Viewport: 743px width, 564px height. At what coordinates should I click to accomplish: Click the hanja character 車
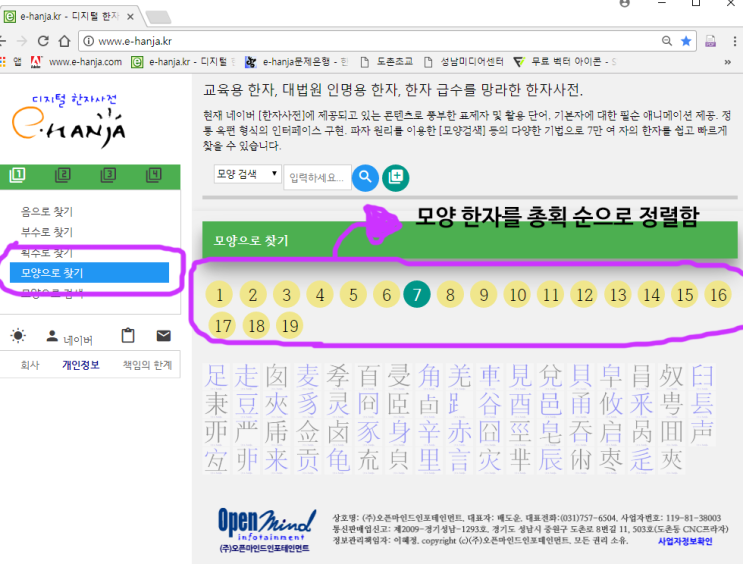[x=490, y=376]
